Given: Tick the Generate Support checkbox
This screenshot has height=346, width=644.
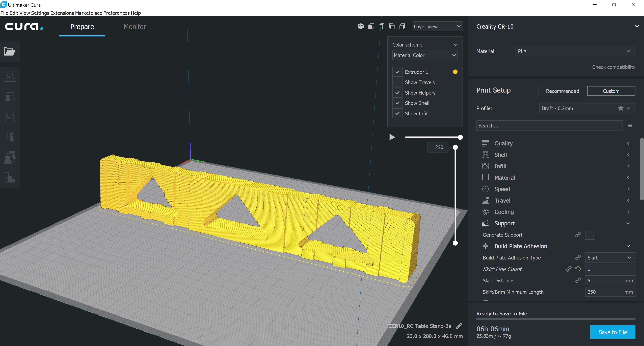Looking at the screenshot, I should (x=590, y=235).
